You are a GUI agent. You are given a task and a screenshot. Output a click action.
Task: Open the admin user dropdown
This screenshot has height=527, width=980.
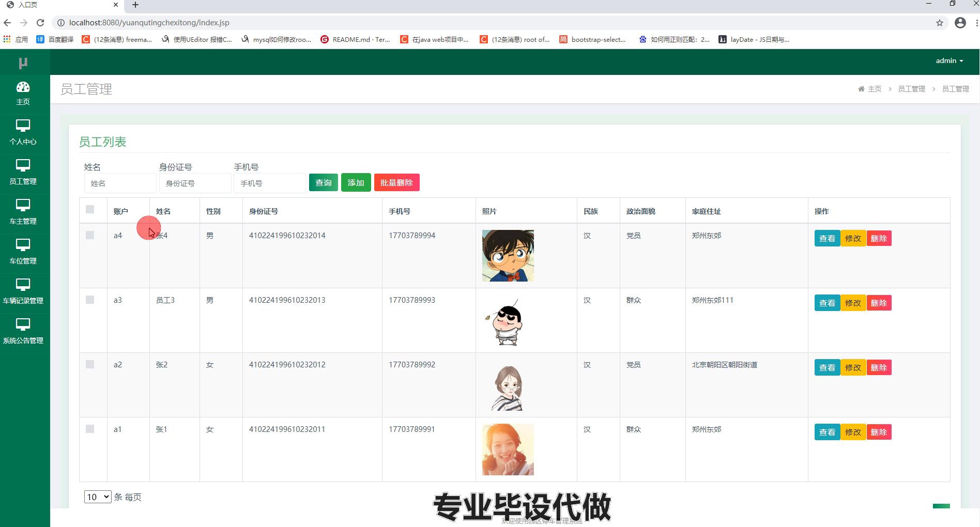(x=950, y=60)
